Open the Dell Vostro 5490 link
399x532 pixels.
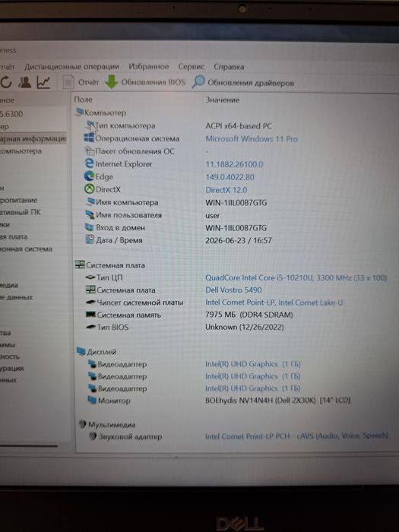pyautogui.click(x=233, y=290)
